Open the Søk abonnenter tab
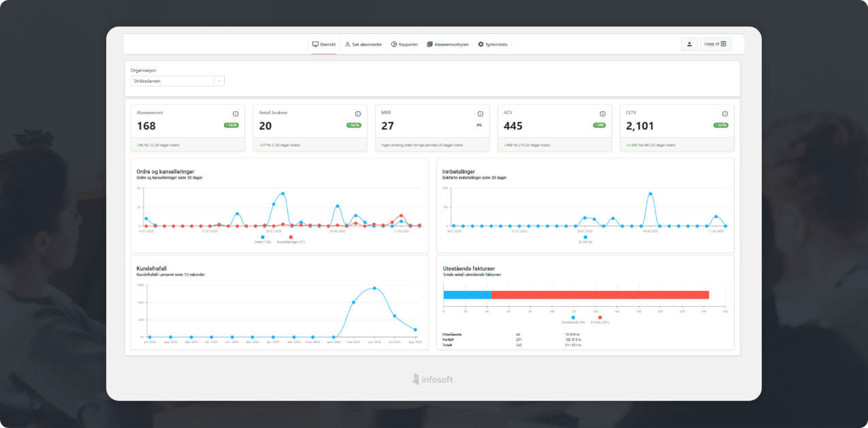 pos(363,44)
